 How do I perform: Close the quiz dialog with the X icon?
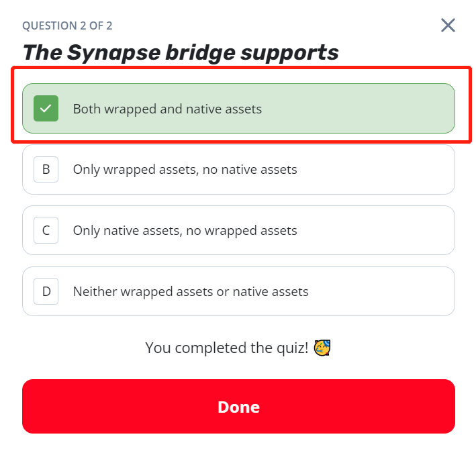click(448, 26)
